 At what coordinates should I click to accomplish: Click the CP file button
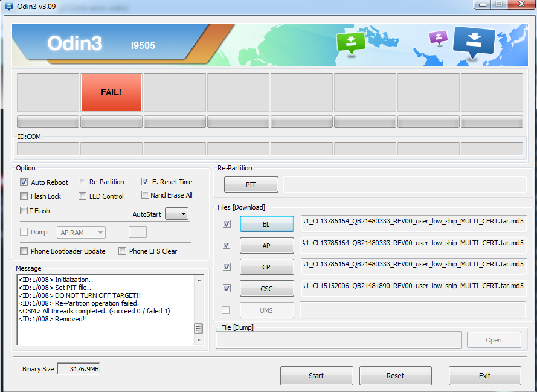point(267,267)
